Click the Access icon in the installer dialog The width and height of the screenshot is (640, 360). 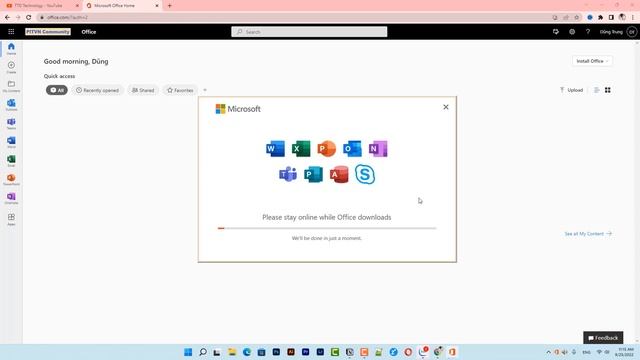[x=339, y=174]
